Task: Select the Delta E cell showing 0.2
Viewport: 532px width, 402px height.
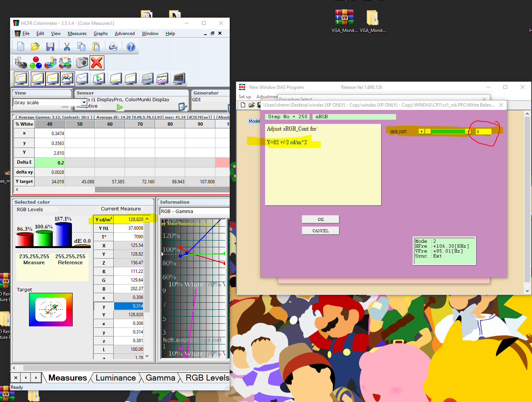Action: (x=50, y=163)
